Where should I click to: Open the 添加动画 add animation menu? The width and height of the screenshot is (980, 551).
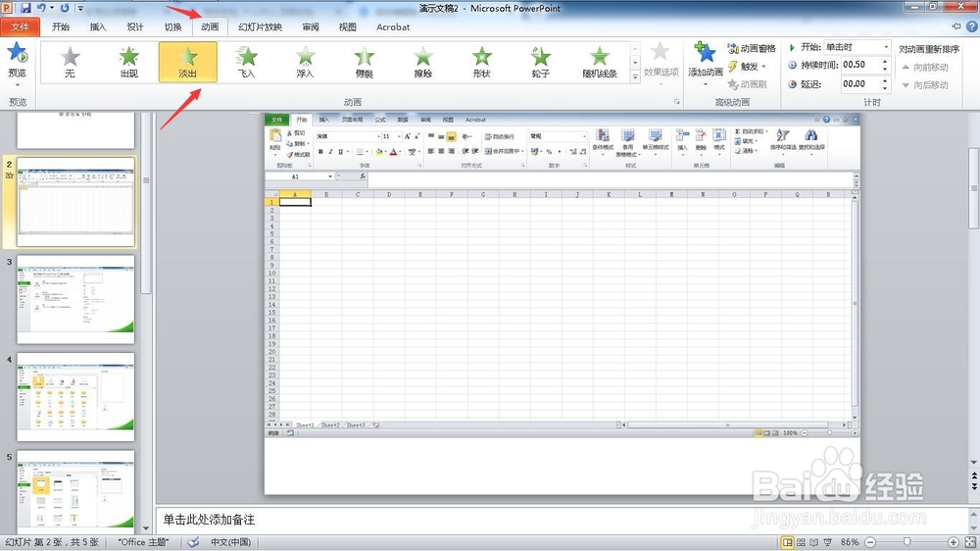706,63
